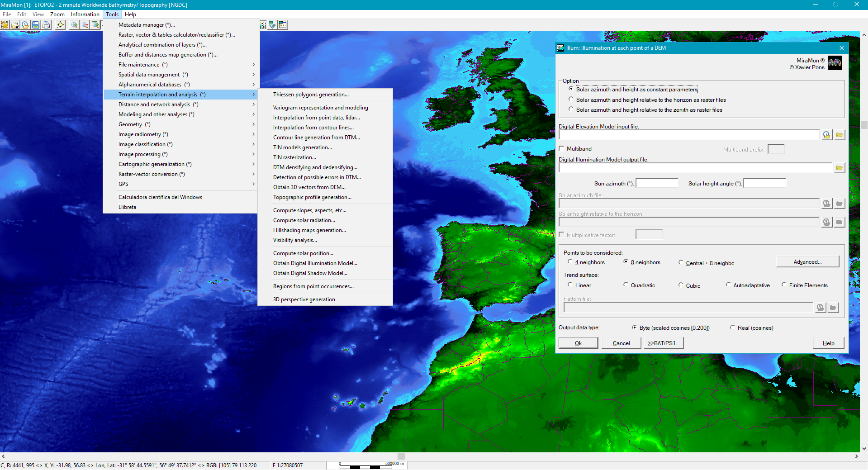Close the Illum dialog with X
Viewport: 868px width, 470px height.
[842, 48]
